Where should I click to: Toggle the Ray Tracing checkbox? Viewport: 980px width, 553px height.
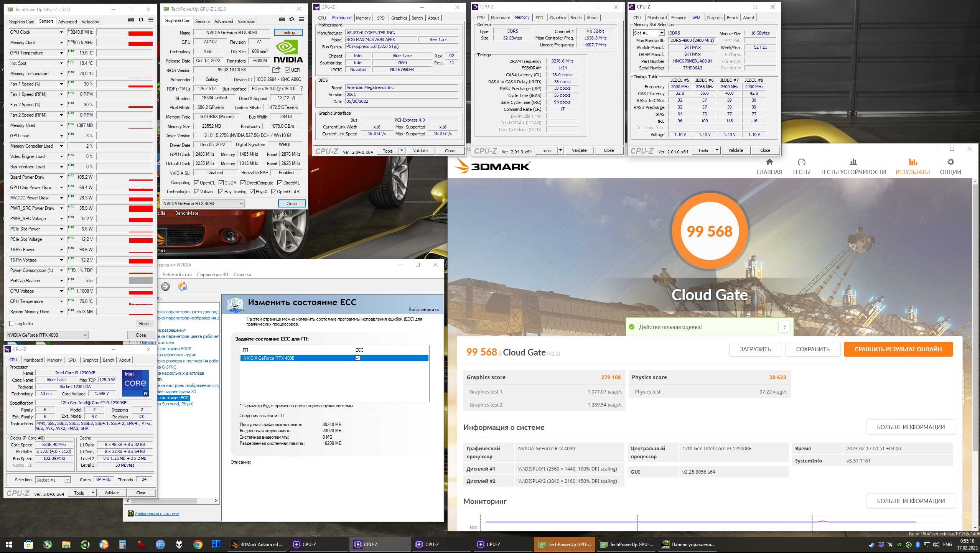221,191
